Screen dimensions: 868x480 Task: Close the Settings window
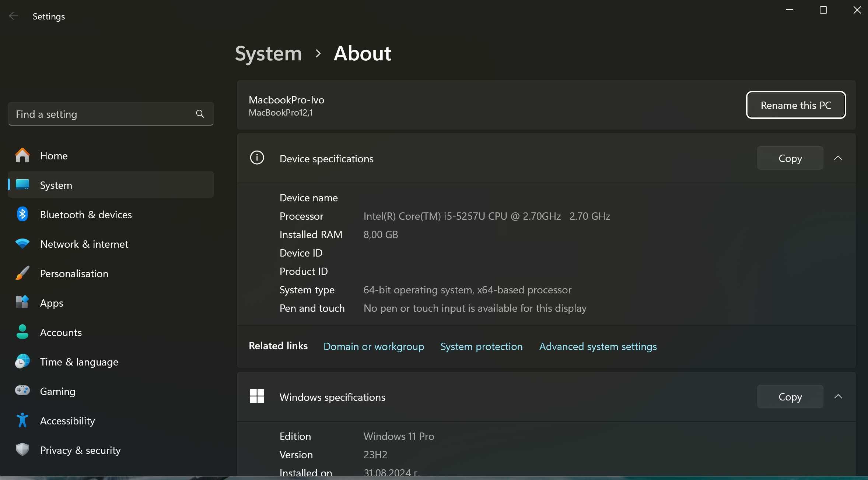857,10
